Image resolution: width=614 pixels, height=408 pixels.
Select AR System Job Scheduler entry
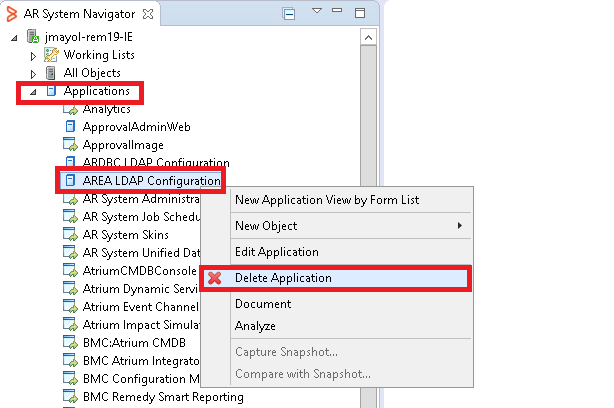(141, 217)
